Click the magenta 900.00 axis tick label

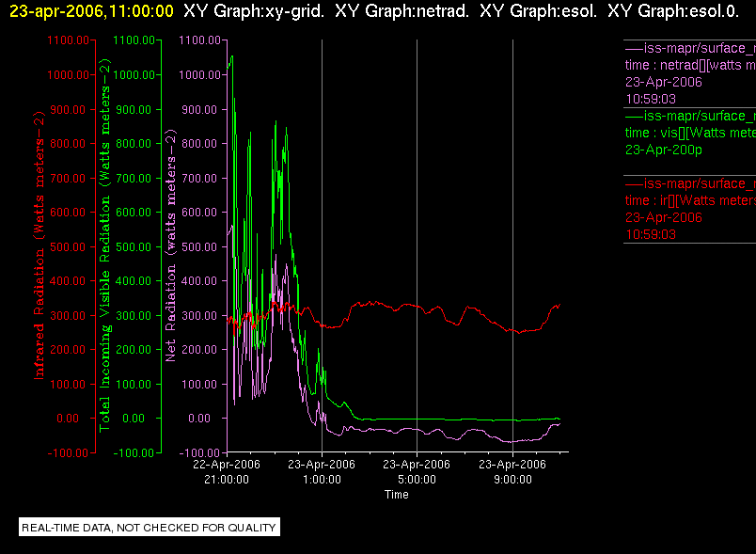(199, 110)
